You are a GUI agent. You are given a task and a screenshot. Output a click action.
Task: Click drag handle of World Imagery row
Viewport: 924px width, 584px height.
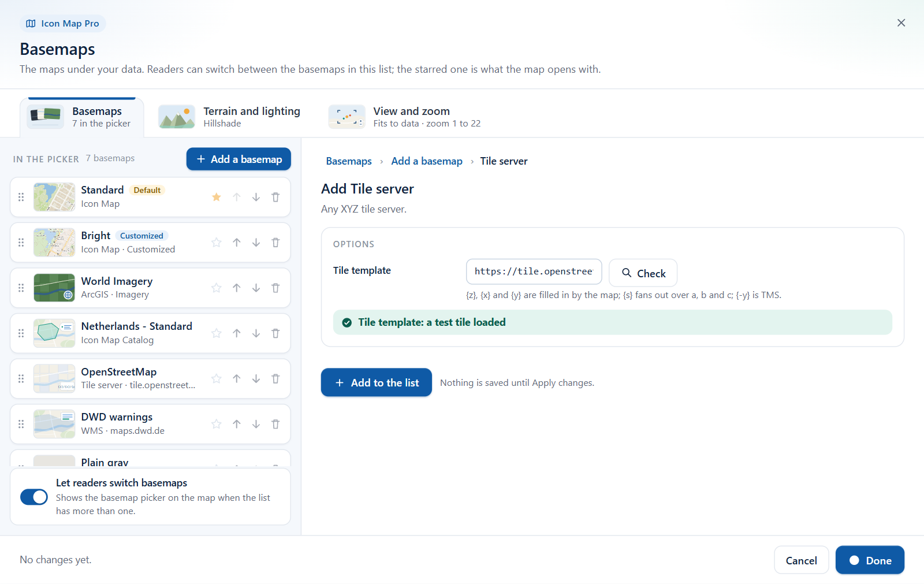[21, 288]
